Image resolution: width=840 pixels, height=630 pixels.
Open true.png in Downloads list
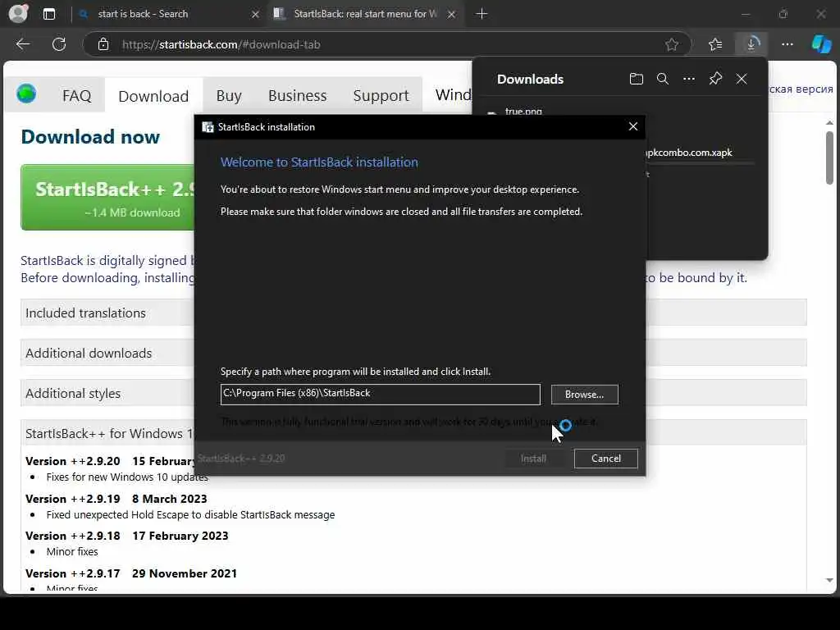523,111
